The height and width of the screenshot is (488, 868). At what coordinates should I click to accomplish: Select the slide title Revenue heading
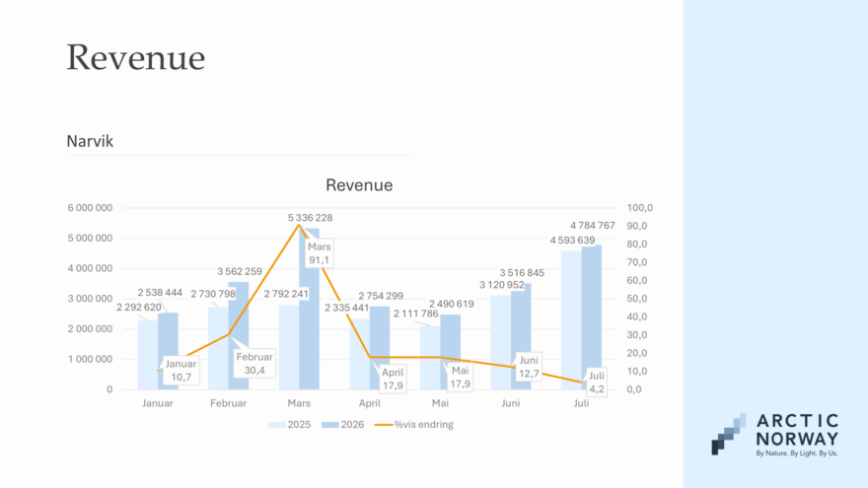pyautogui.click(x=136, y=57)
